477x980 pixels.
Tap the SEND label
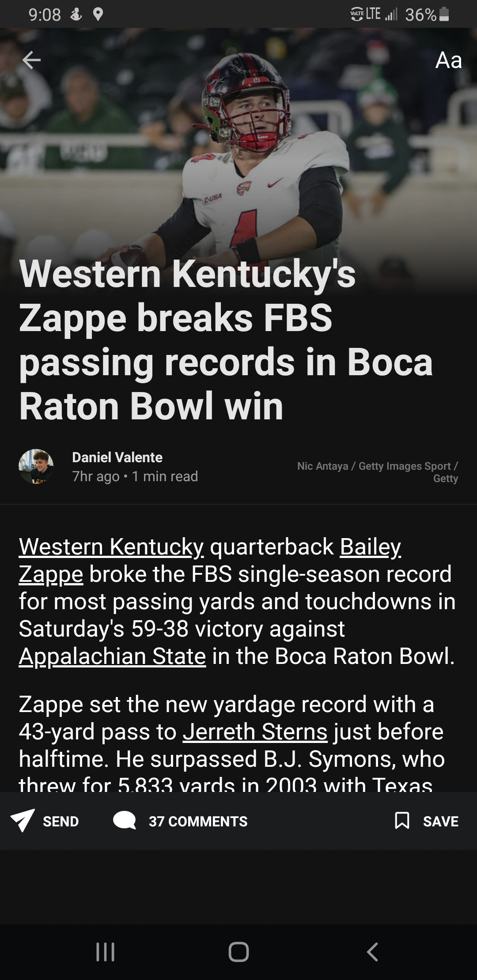click(x=61, y=821)
